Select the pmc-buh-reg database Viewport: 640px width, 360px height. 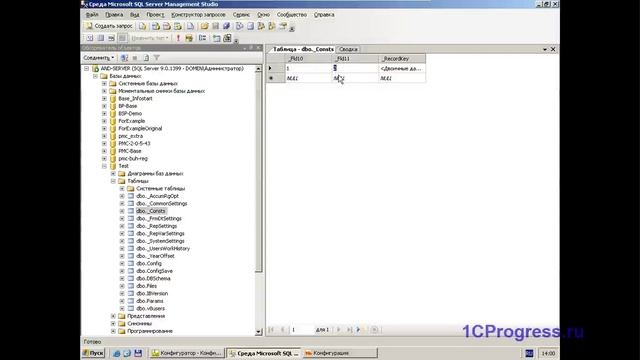pyautogui.click(x=133, y=158)
